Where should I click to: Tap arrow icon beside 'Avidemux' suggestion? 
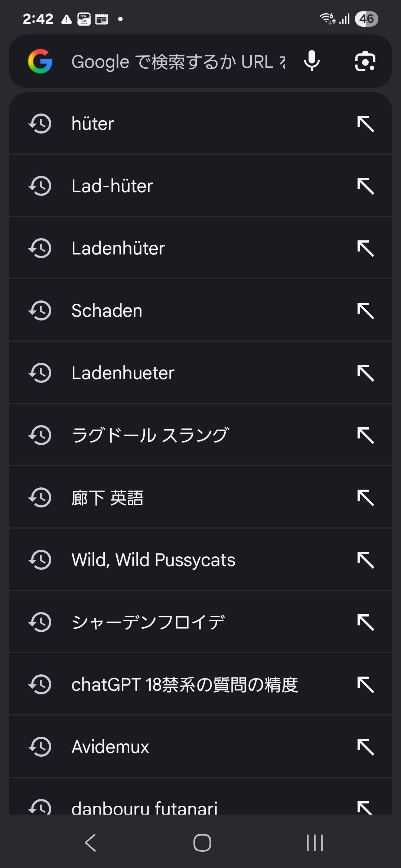pyautogui.click(x=365, y=747)
